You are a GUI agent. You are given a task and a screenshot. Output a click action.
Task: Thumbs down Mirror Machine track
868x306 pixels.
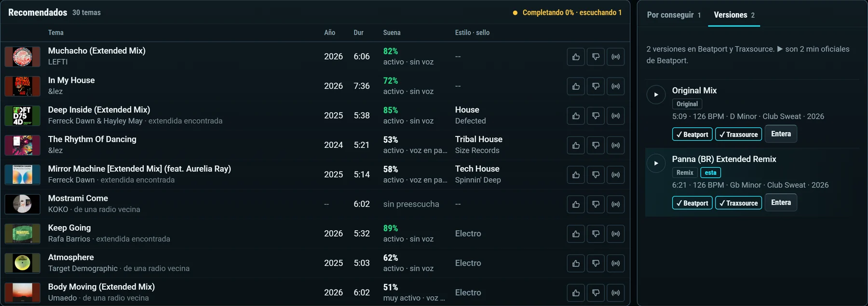596,175
